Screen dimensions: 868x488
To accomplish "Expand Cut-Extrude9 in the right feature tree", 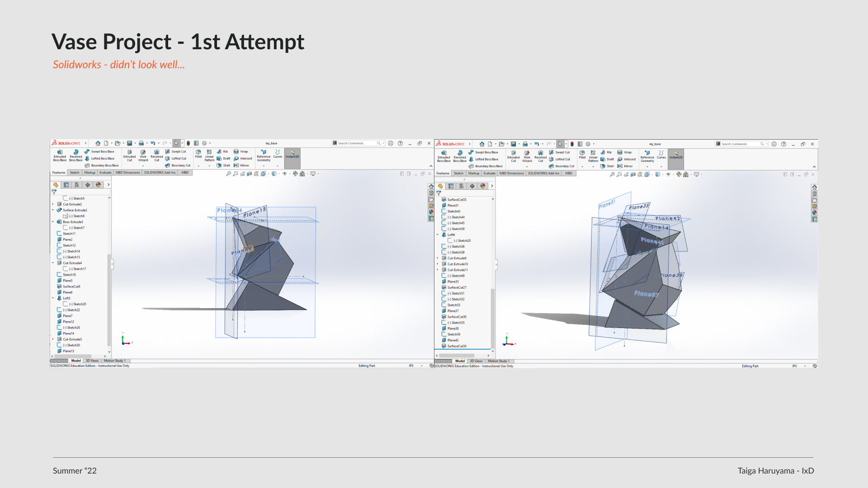I will pos(438,258).
